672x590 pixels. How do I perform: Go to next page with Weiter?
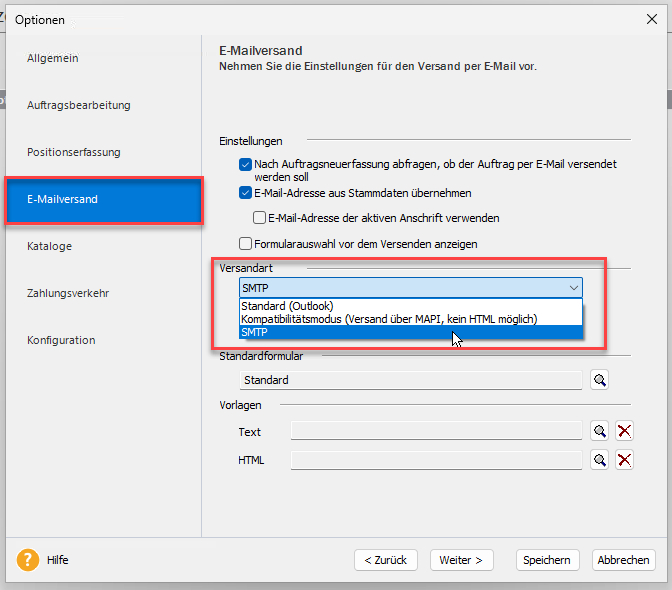tap(462, 560)
